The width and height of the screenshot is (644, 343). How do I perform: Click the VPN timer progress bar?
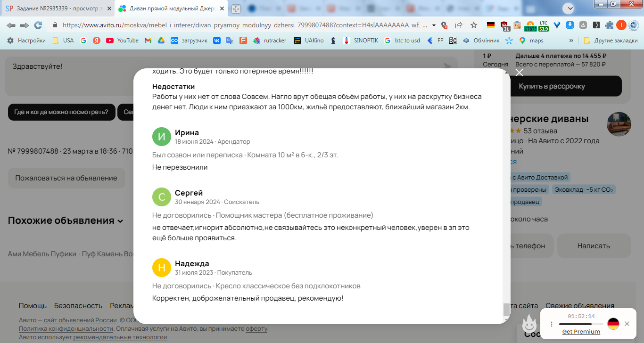coord(581,324)
